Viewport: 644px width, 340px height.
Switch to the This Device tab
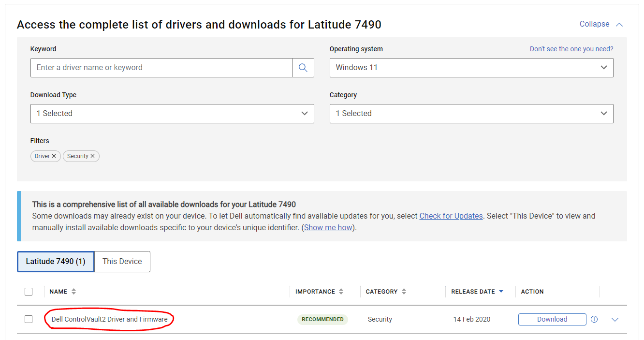(x=122, y=262)
